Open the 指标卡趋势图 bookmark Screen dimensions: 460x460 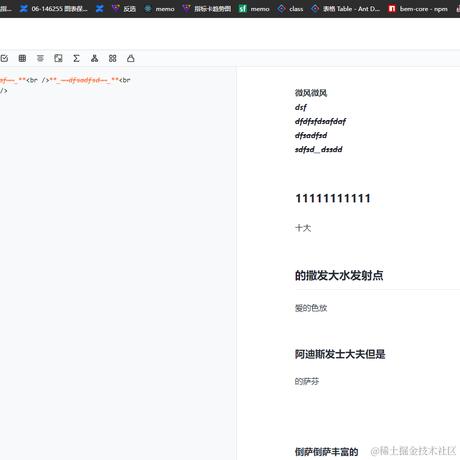(207, 9)
